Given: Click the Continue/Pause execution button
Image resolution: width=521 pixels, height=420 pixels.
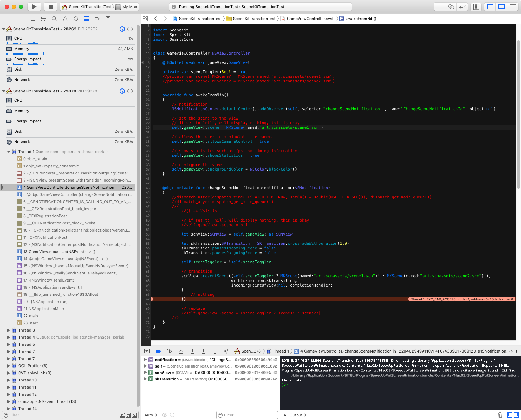Looking at the screenshot, I should coord(170,351).
